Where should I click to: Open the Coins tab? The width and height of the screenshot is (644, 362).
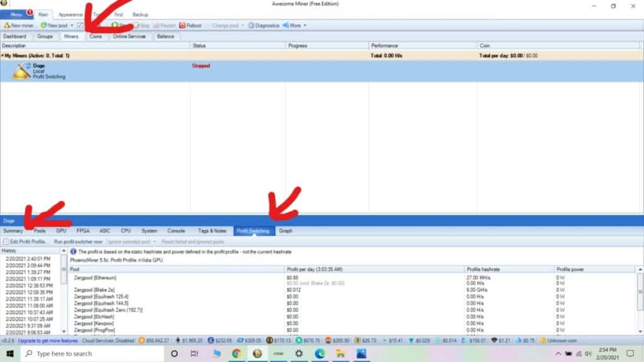pyautogui.click(x=96, y=36)
